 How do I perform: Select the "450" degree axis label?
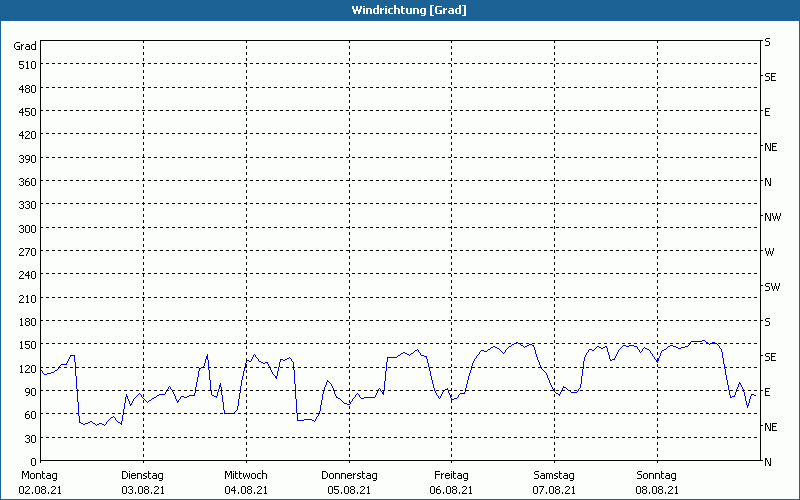click(x=28, y=112)
